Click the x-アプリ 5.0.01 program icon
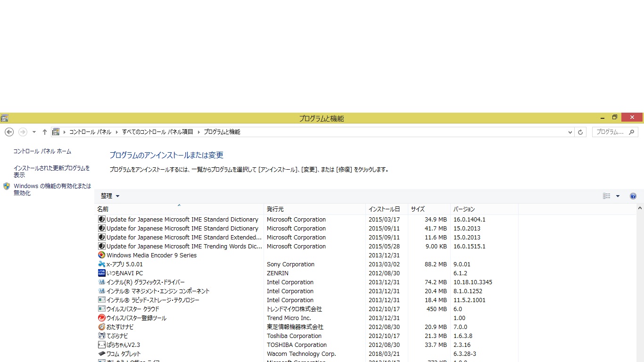 coord(101,264)
